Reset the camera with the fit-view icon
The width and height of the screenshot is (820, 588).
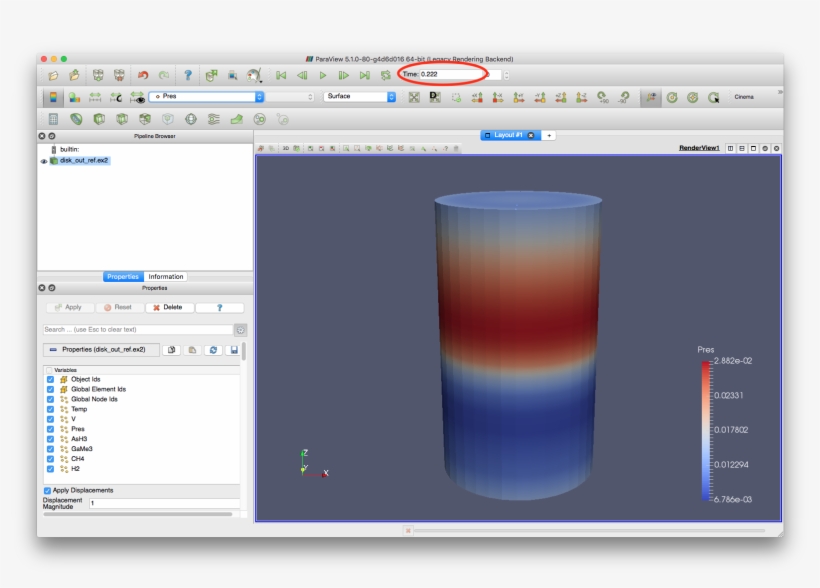click(413, 97)
